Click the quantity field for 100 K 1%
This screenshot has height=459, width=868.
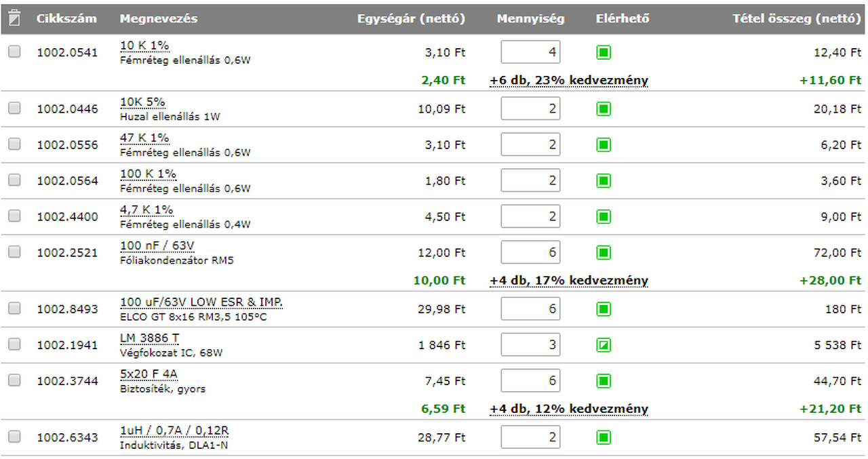coord(530,180)
